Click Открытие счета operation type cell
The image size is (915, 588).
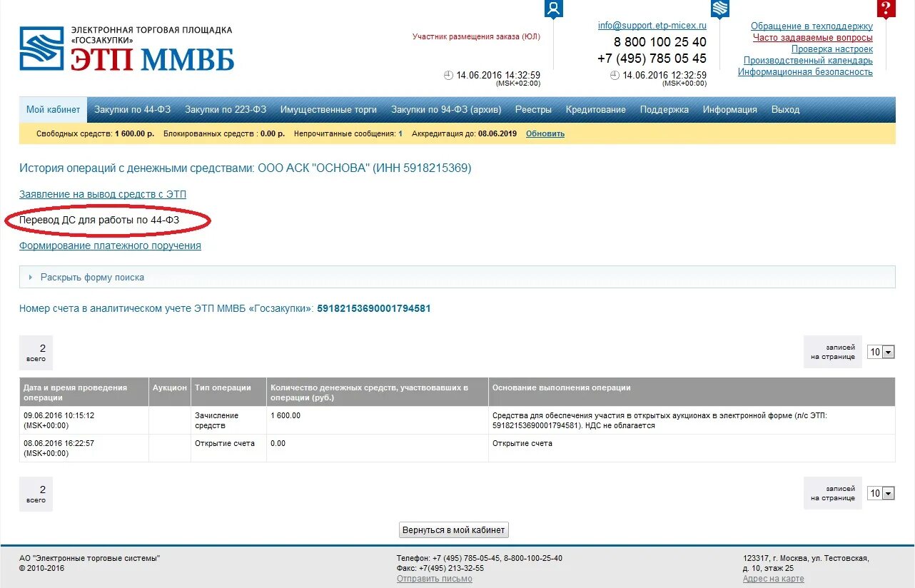click(x=228, y=448)
